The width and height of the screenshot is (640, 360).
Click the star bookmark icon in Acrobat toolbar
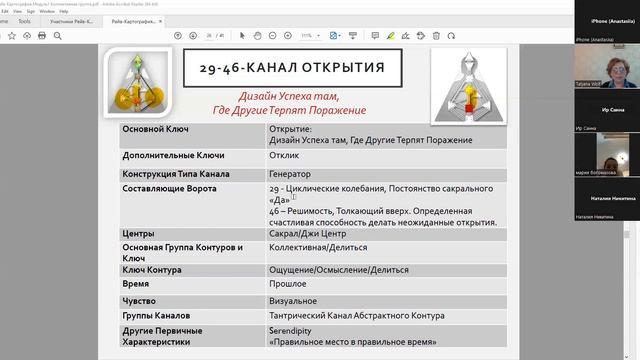click(x=12, y=36)
